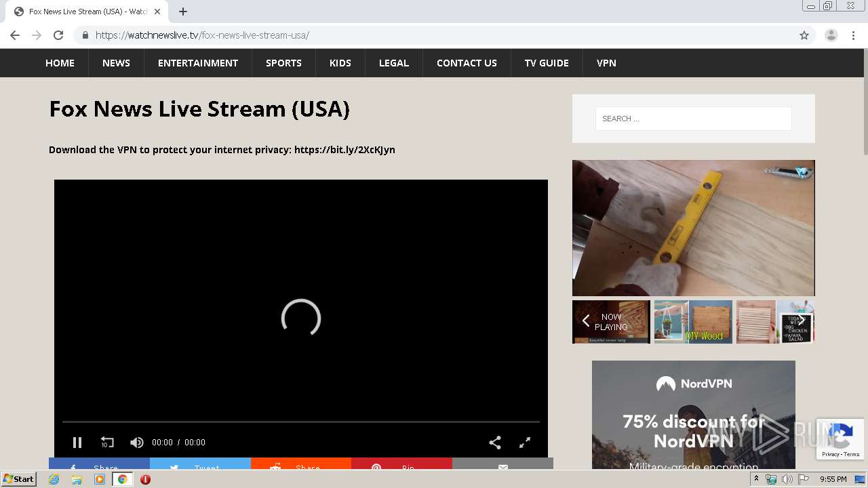Rewind ten seconds in the player
The image size is (868, 488).
107,443
